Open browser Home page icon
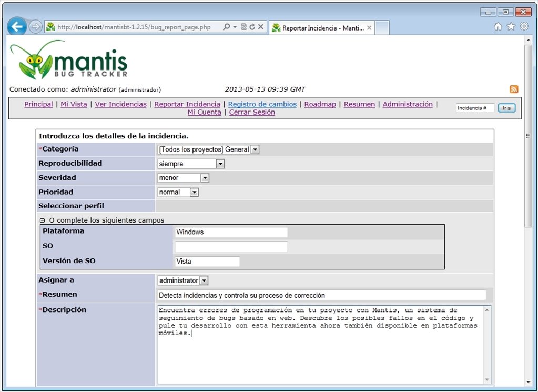The image size is (538, 392). pos(498,26)
